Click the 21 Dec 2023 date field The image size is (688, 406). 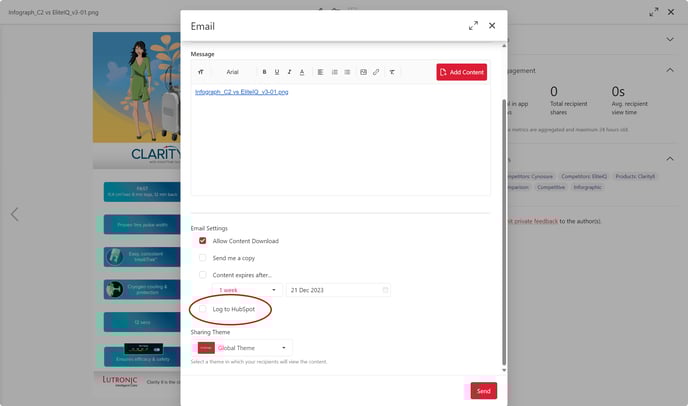coord(337,290)
